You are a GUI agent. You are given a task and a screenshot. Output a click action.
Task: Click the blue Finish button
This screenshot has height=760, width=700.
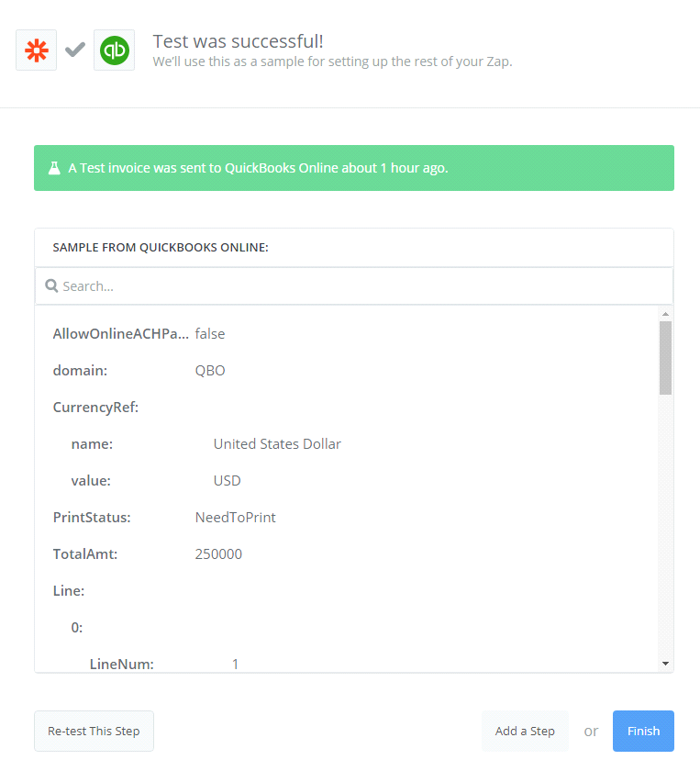(x=643, y=732)
